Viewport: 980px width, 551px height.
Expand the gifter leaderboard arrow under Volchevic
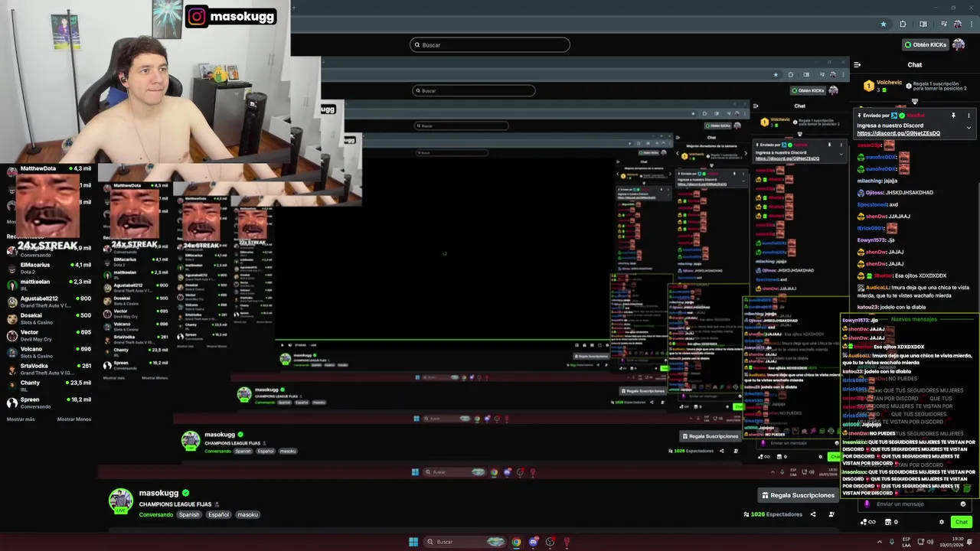pos(915,100)
